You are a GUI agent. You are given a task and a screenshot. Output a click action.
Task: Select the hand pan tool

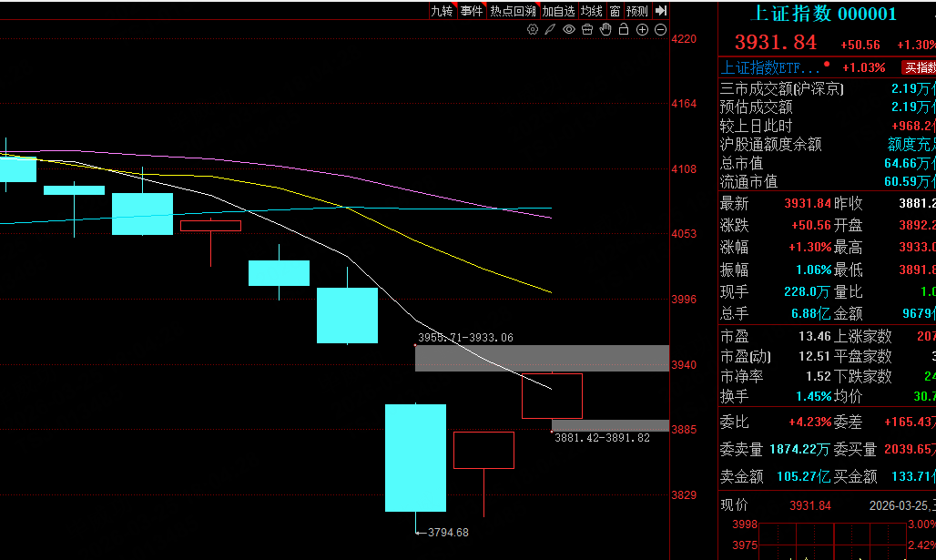point(605,29)
